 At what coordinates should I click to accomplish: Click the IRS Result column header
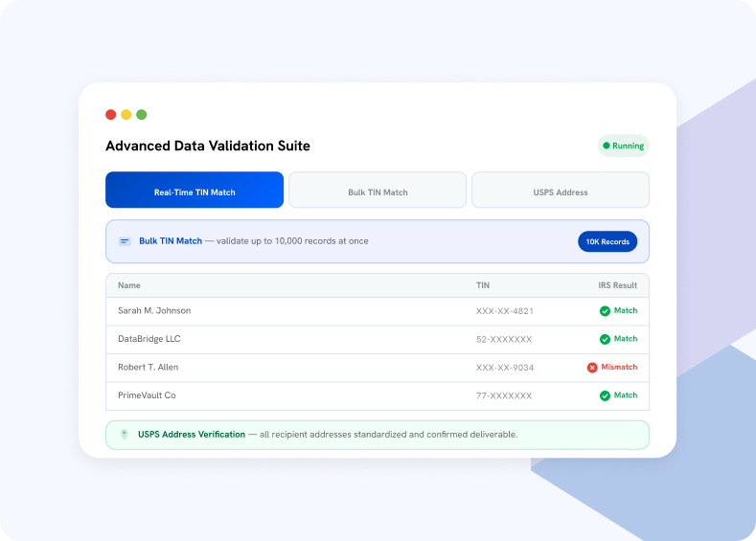coord(618,285)
